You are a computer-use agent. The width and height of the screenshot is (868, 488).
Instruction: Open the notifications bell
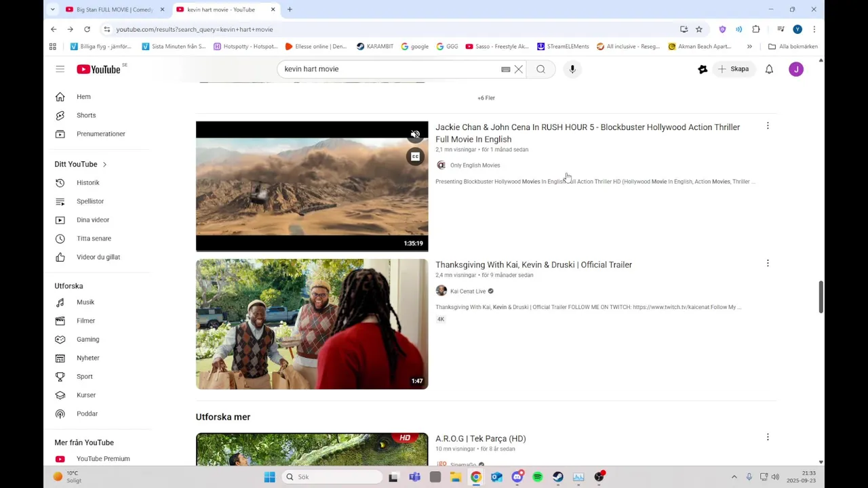(x=769, y=69)
